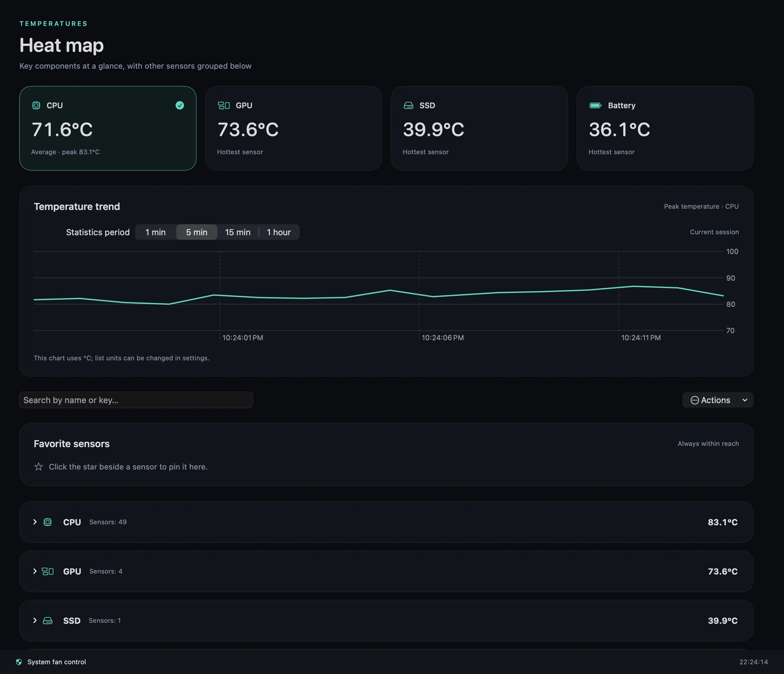This screenshot has width=784, height=674.
Task: Click the 10:24:11 PM chart time marker
Action: [641, 338]
